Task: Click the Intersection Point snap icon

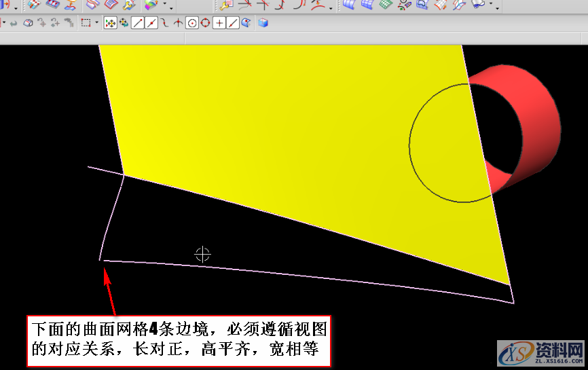Action: [x=179, y=23]
